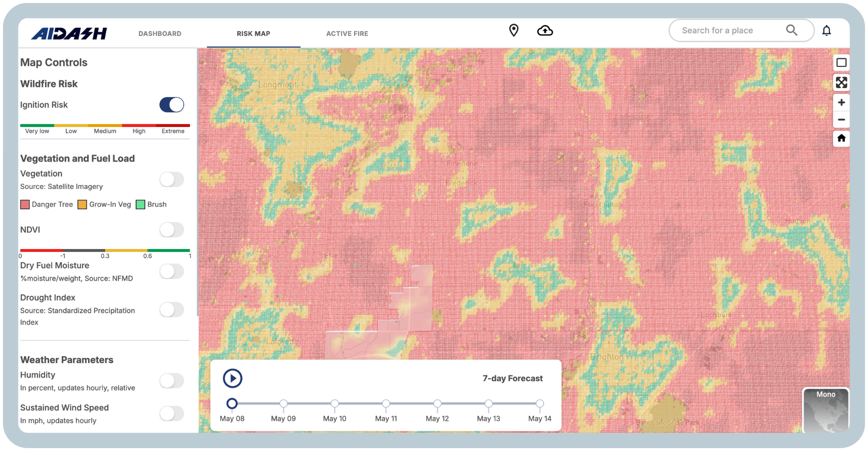Select the May 11 timeline point

click(386, 404)
